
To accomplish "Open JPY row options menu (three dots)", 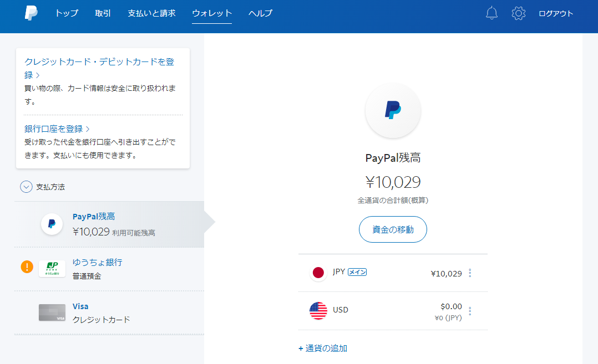I will (x=470, y=273).
